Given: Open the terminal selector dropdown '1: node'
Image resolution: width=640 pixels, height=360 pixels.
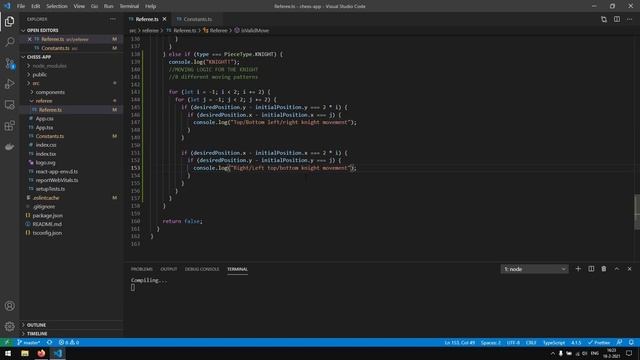Looking at the screenshot, I should (x=534, y=269).
